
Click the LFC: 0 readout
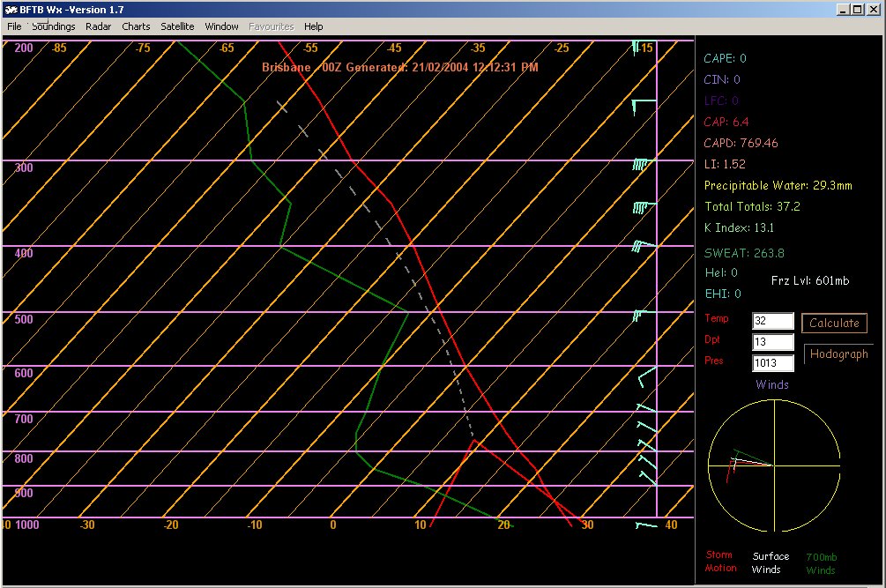coord(721,100)
